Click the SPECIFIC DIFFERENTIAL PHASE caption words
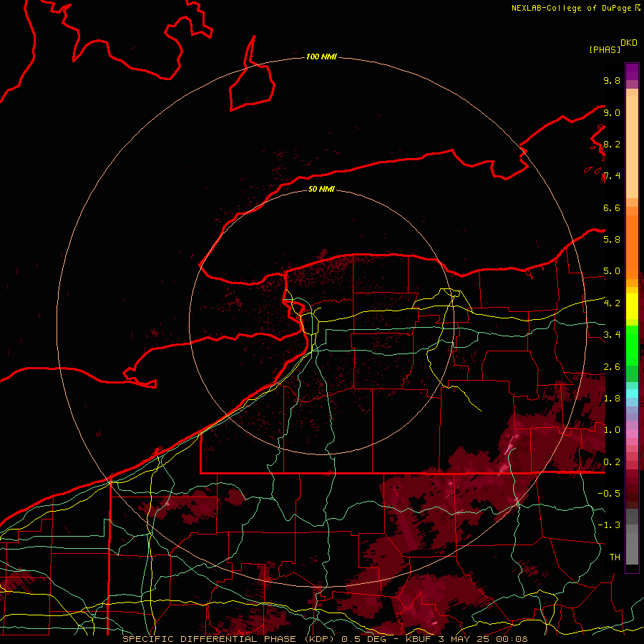Image resolution: width=644 pixels, height=644 pixels. tap(209, 639)
